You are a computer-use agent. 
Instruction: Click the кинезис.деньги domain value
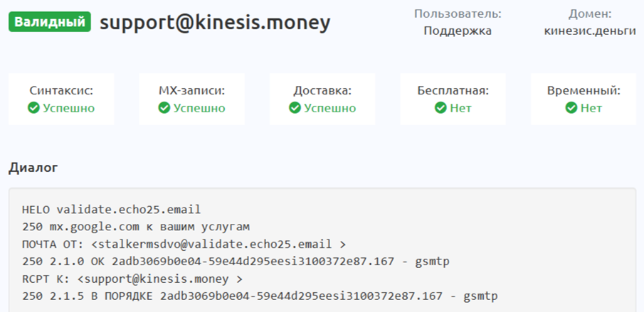point(590,31)
